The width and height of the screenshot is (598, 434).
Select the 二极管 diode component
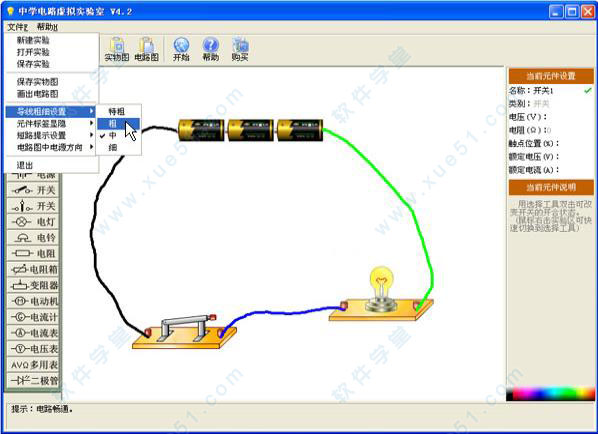tap(34, 380)
